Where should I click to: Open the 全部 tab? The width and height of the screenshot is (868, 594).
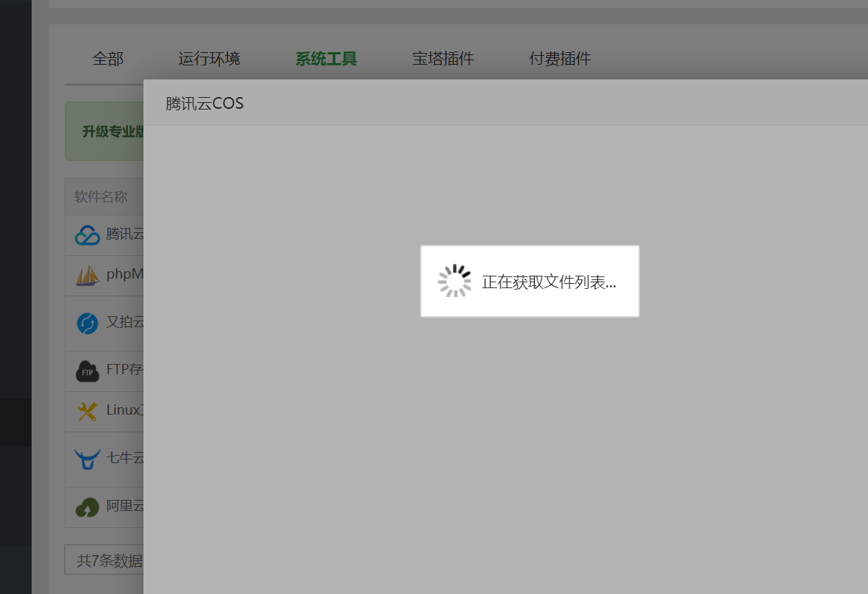click(x=108, y=59)
